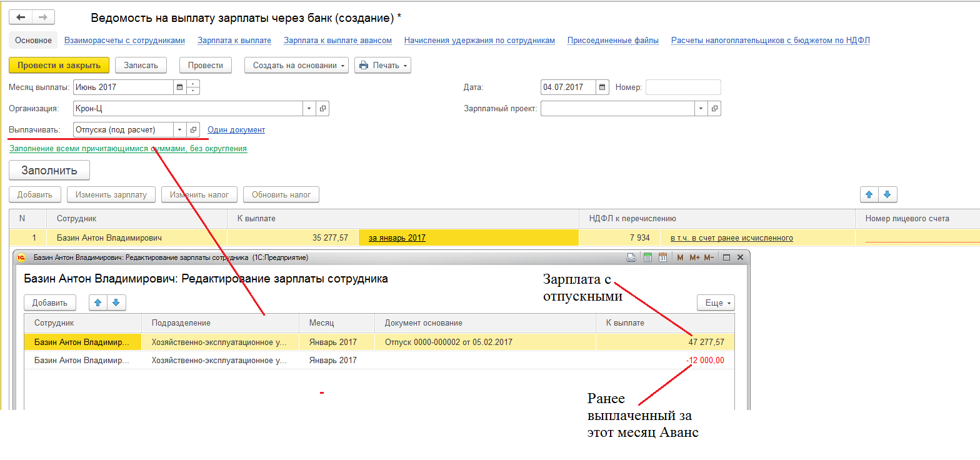Open Создать на основании dropdown
This screenshot has width=980, height=460.
[x=296, y=65]
